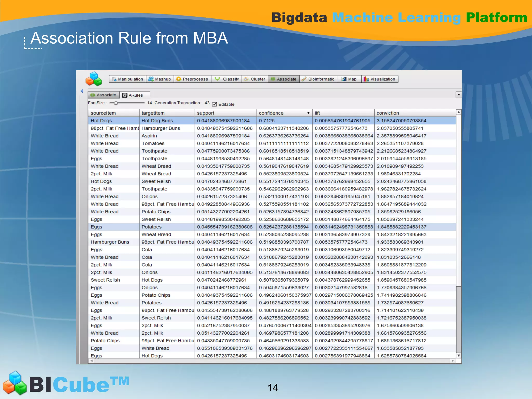Click conviction value 1.6255780784025584
532x399 pixels.
[415, 356]
